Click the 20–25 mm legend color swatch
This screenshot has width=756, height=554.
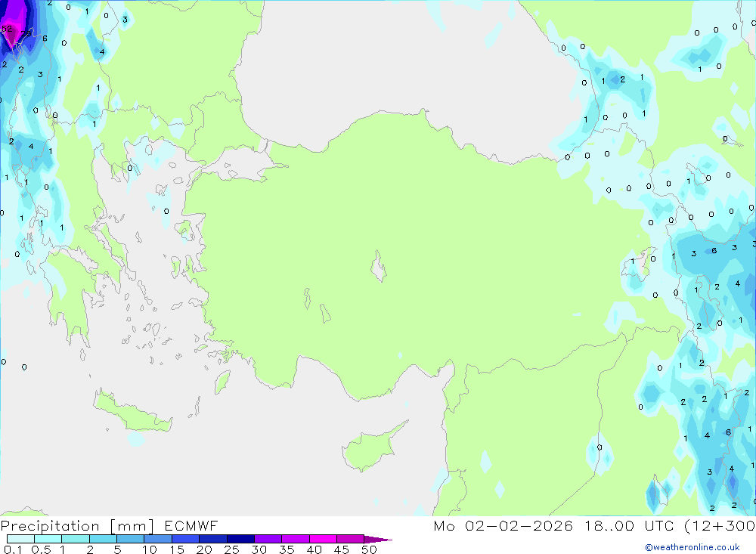point(212,539)
